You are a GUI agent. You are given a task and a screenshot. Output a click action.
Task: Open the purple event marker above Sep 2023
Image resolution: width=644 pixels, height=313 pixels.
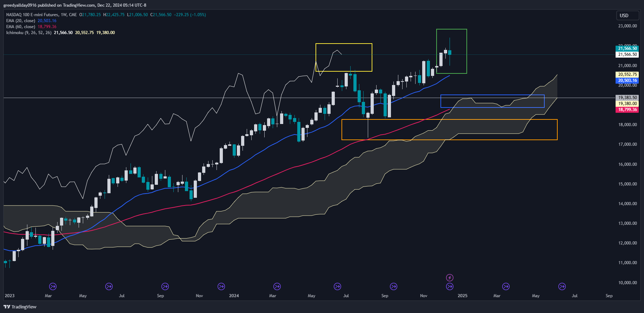point(165,287)
